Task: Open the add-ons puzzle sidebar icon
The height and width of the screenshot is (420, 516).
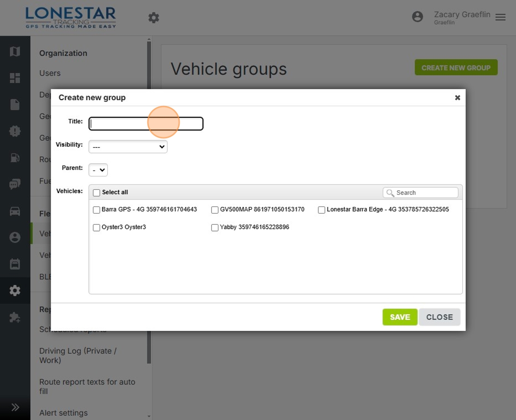Action: (15, 317)
